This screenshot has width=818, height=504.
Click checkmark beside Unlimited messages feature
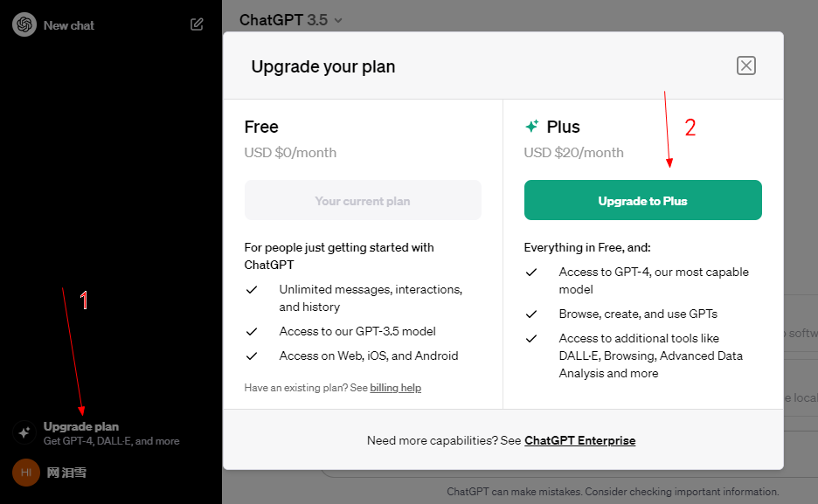pyautogui.click(x=252, y=289)
